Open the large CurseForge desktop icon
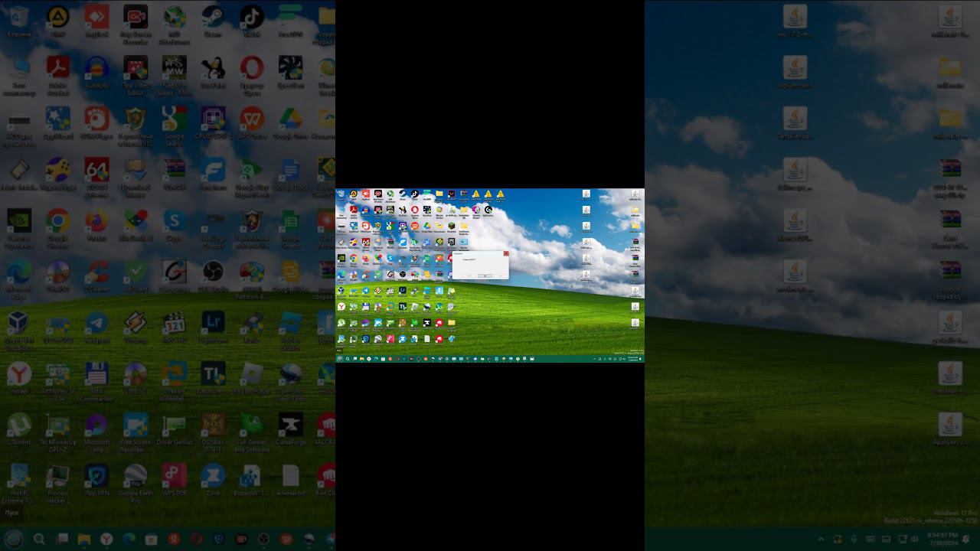Image resolution: width=980 pixels, height=551 pixels. pos(290,425)
